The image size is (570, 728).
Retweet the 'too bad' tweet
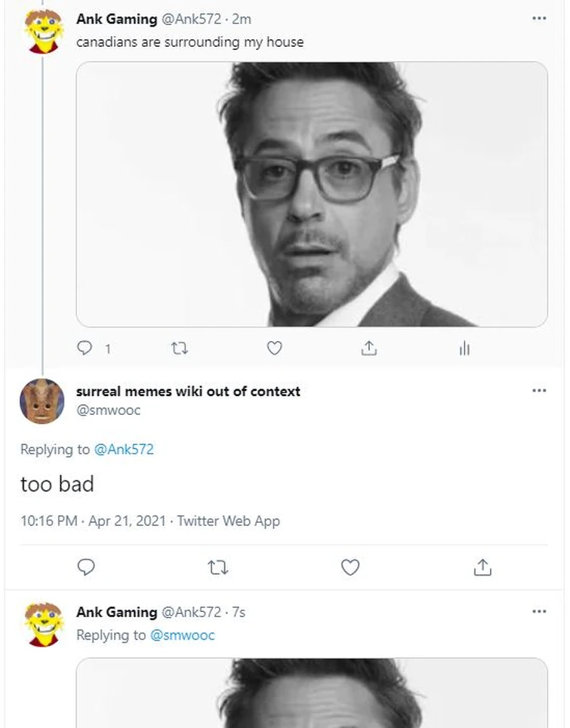click(x=218, y=567)
